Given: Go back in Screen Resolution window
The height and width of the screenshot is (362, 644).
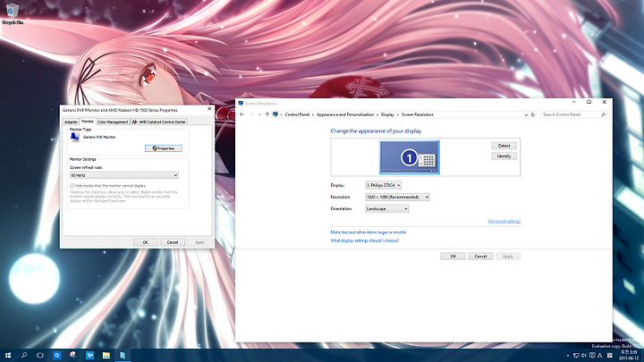Looking at the screenshot, I should 241,114.
